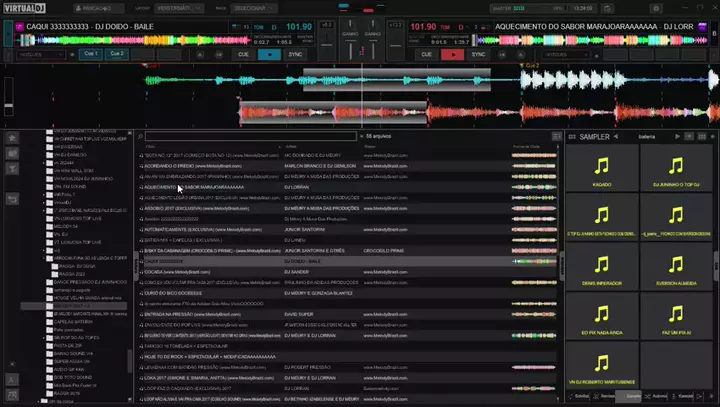Switch to the Sampler tab at bottom
The width and height of the screenshot is (720, 407).
pyautogui.click(x=630, y=396)
